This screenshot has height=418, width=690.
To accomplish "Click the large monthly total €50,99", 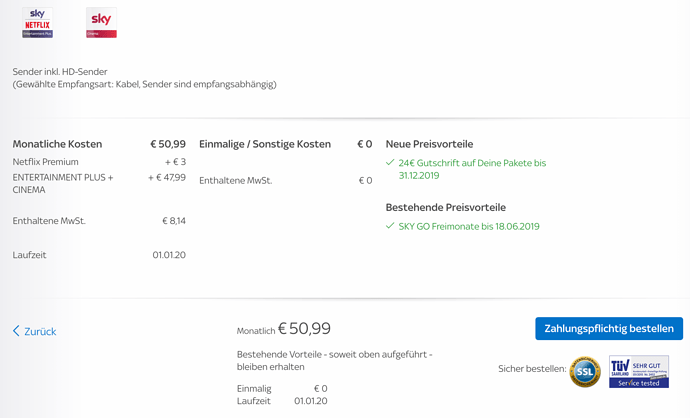I will click(x=304, y=328).
